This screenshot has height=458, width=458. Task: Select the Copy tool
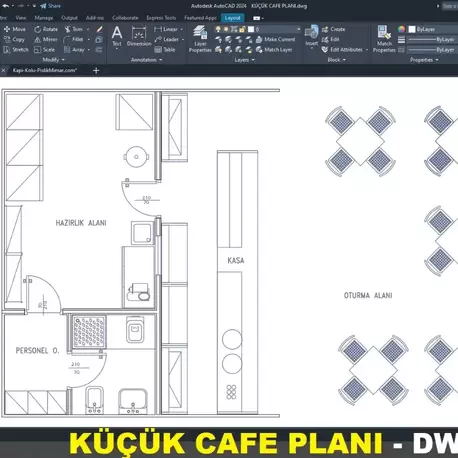coord(14,40)
